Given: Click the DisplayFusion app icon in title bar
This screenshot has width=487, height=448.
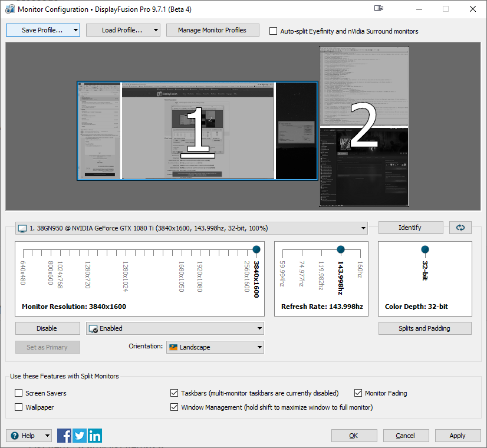Looking at the screenshot, I should (x=9, y=9).
